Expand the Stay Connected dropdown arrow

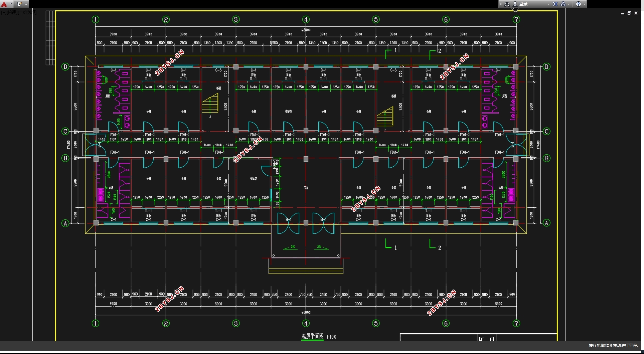569,4
